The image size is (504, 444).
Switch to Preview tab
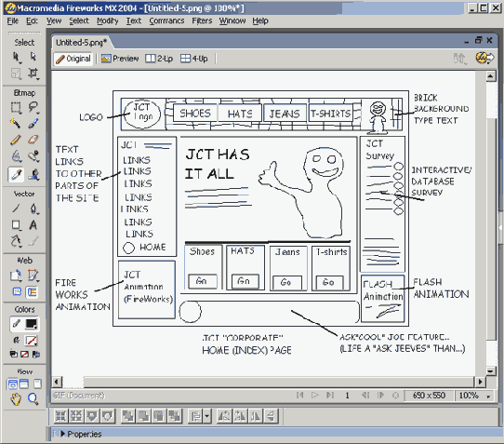[120, 59]
